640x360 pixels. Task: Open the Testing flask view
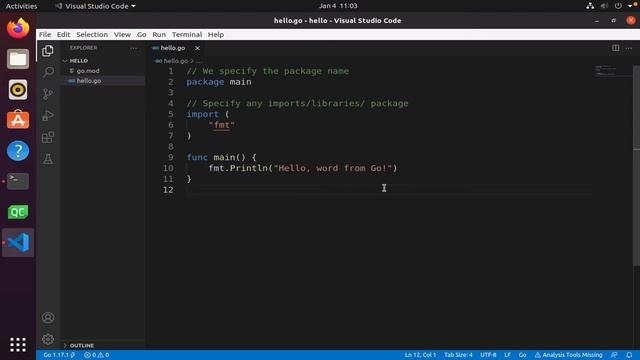click(48, 159)
